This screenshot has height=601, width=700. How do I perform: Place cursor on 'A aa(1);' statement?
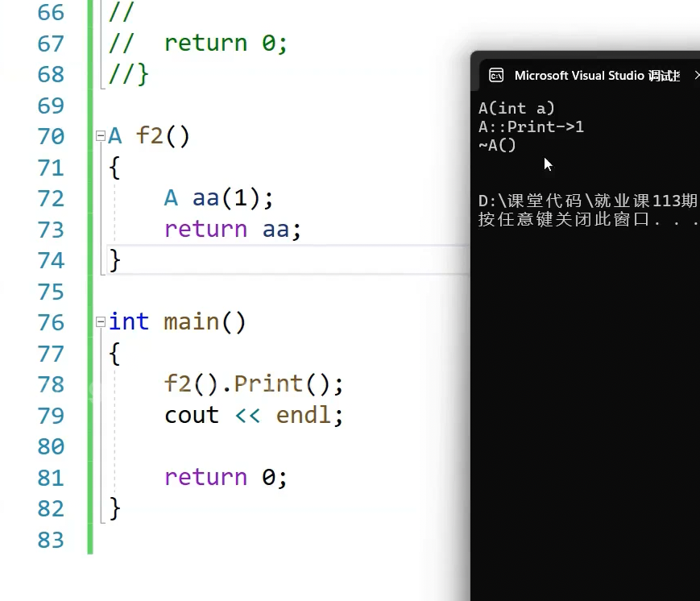coord(218,198)
